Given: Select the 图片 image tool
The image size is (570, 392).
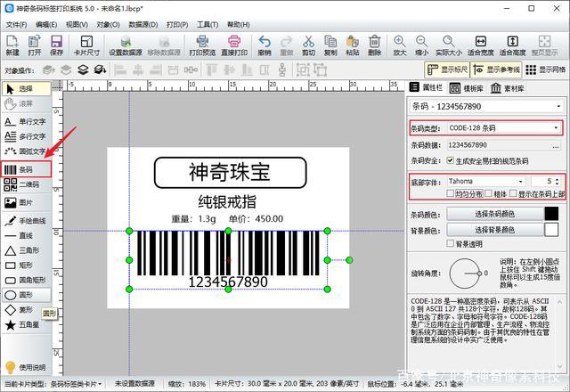Looking at the screenshot, I should coord(26,202).
